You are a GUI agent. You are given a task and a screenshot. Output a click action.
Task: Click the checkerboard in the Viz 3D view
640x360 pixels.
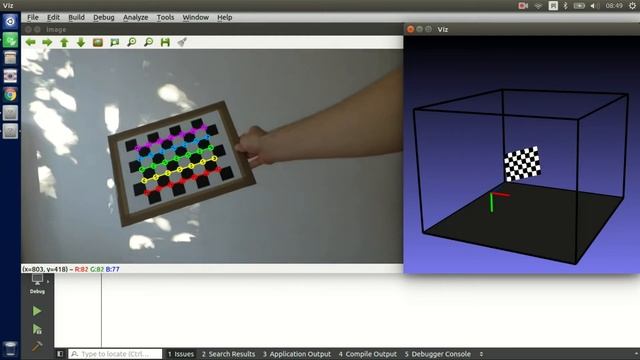click(522, 164)
